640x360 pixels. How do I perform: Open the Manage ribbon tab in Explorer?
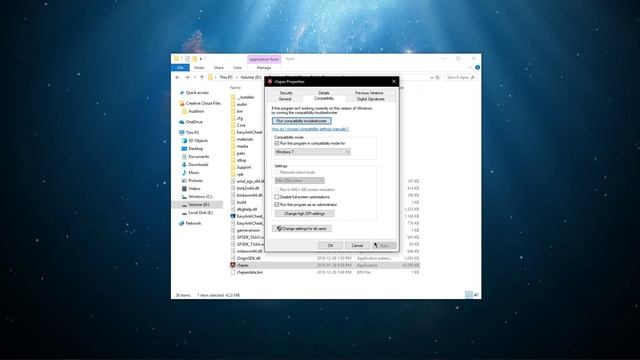tap(264, 68)
